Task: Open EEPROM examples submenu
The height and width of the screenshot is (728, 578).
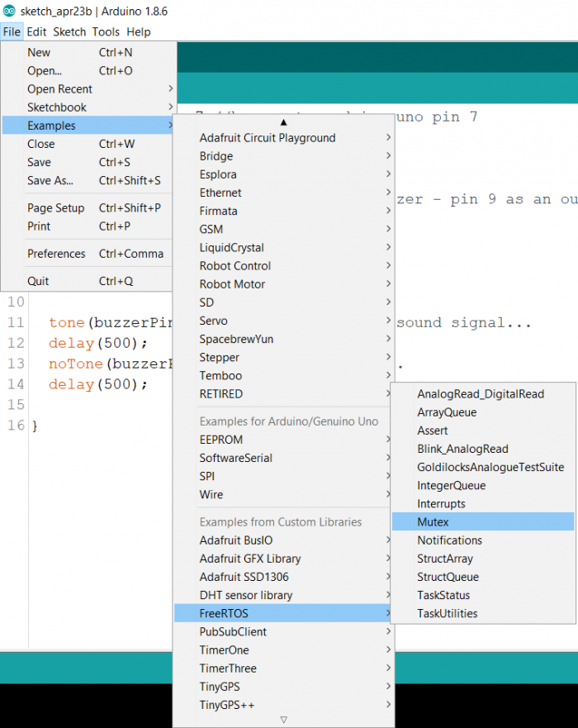Action: 284,440
